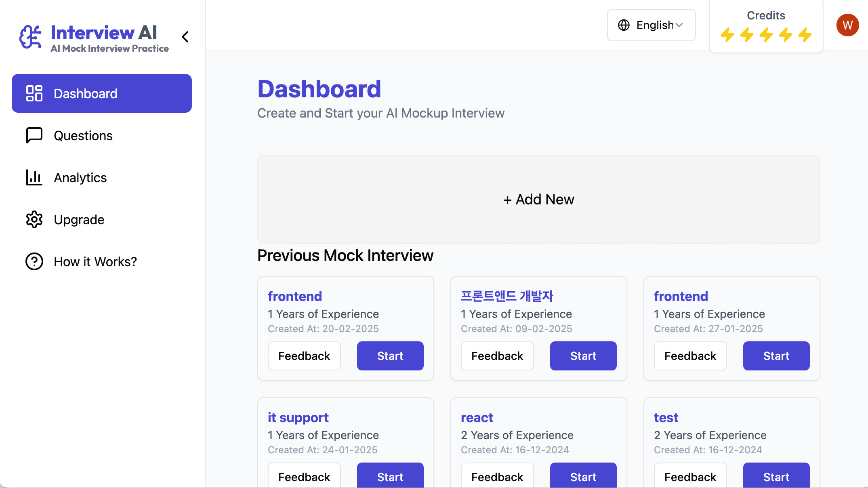View Feedback for the Korean-titled interview

pos(497,356)
